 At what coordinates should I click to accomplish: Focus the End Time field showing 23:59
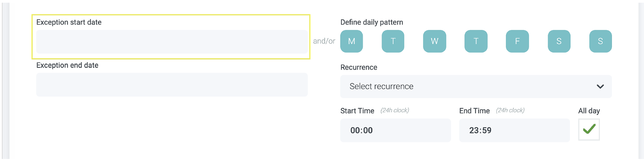[x=514, y=130]
